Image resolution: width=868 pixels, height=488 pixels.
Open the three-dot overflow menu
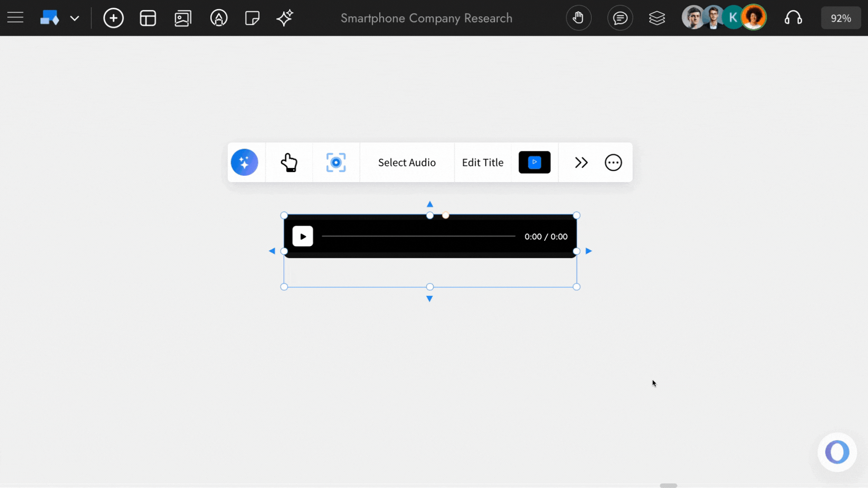(613, 162)
